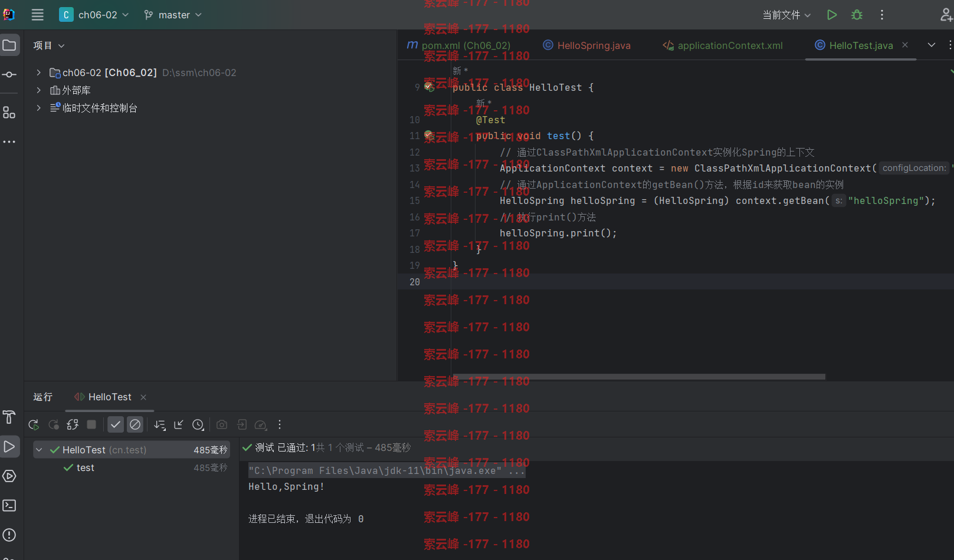Expand the 临时文件和控制台 node
The width and height of the screenshot is (954, 560).
tap(38, 108)
